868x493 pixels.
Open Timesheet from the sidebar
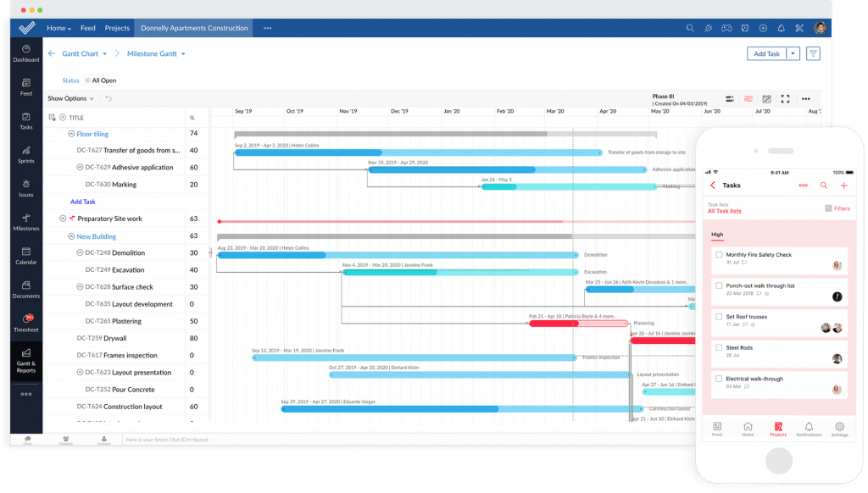[x=25, y=324]
